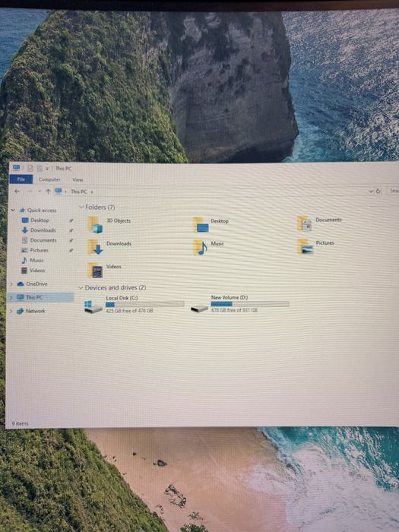Click the Refresh button in address bar
Viewport: 399px width, 532px height.
pos(378,192)
